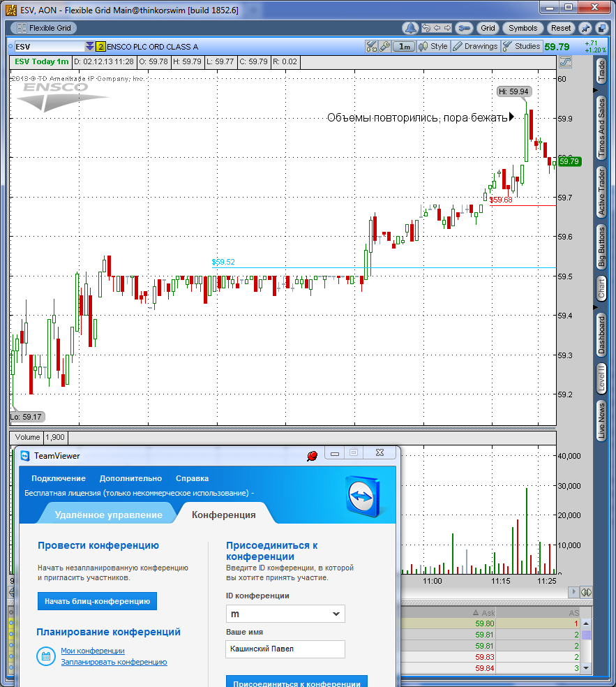Screen dimensions: 616x687
Task: Open Мои конференции link in TeamViewer
Action: click(93, 651)
